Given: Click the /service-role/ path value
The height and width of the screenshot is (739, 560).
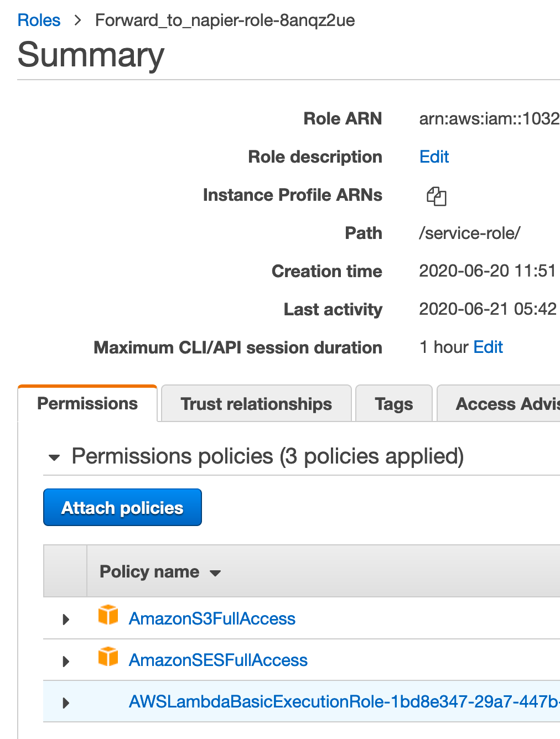Looking at the screenshot, I should 469,233.
